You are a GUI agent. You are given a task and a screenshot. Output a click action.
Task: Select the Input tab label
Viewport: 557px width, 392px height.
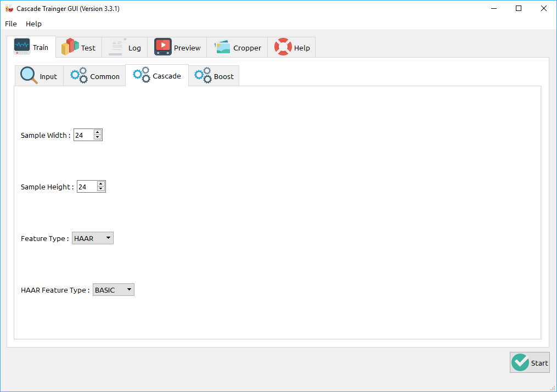pos(48,76)
